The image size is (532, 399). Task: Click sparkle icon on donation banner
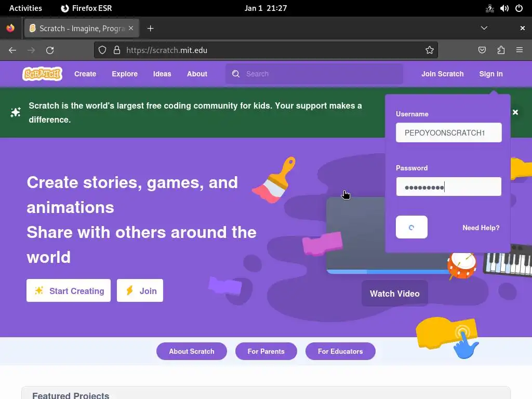click(x=15, y=112)
